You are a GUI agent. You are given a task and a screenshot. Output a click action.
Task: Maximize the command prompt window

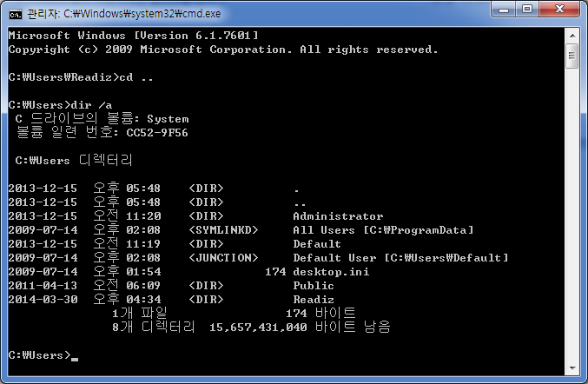527,9
